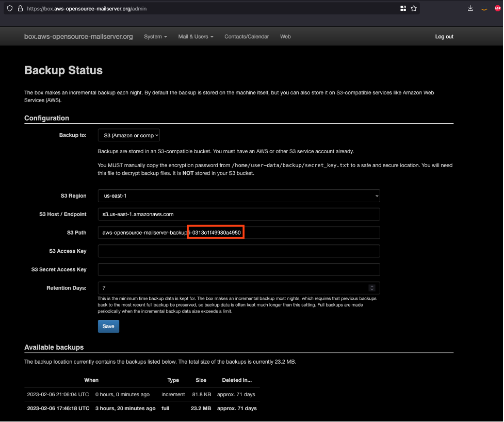
Task: Click inside the S3 Access Key field
Action: [x=238, y=251]
